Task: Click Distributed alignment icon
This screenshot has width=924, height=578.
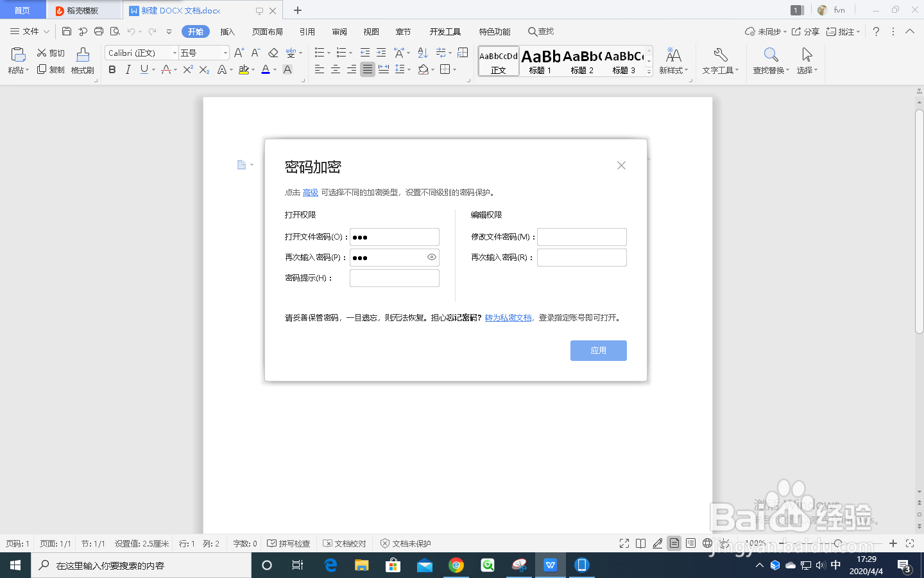Action: (x=384, y=69)
